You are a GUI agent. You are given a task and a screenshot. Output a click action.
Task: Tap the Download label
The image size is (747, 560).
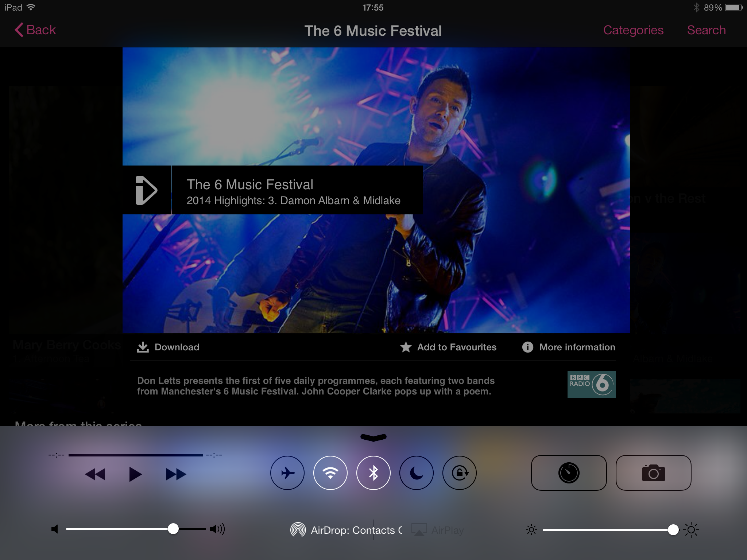pyautogui.click(x=177, y=347)
